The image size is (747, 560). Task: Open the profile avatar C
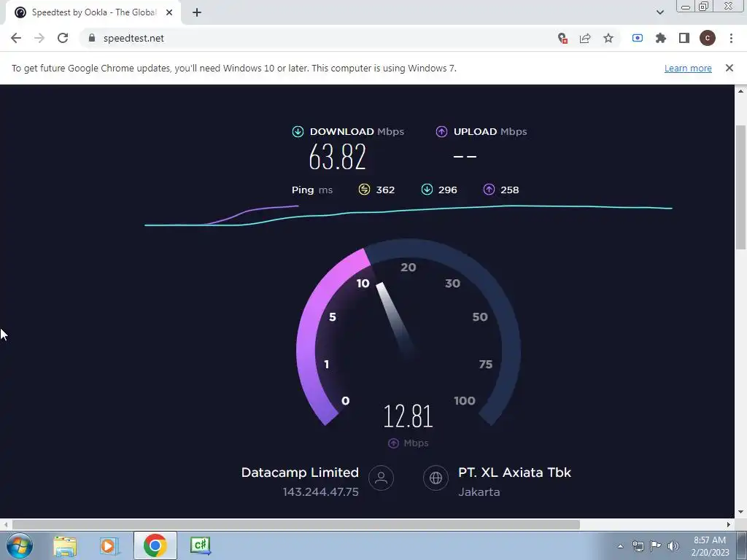click(x=708, y=38)
